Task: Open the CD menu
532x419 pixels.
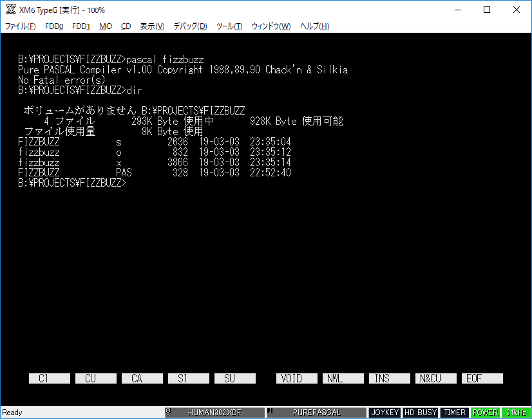Action: [x=126, y=26]
